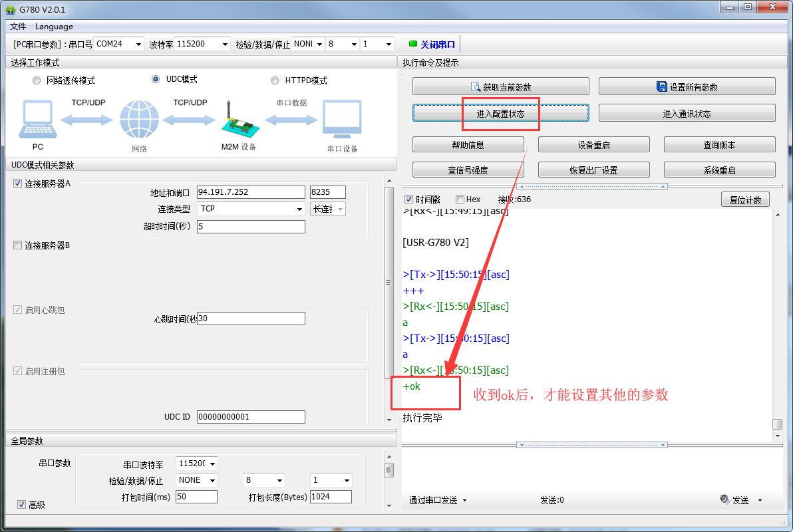
Task: Click the network globe image in diagram
Action: [139, 120]
